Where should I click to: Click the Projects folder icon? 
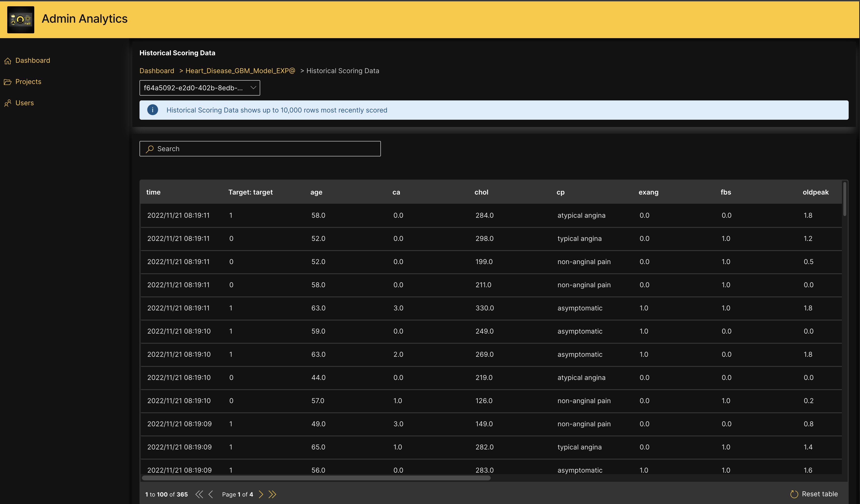click(x=8, y=82)
